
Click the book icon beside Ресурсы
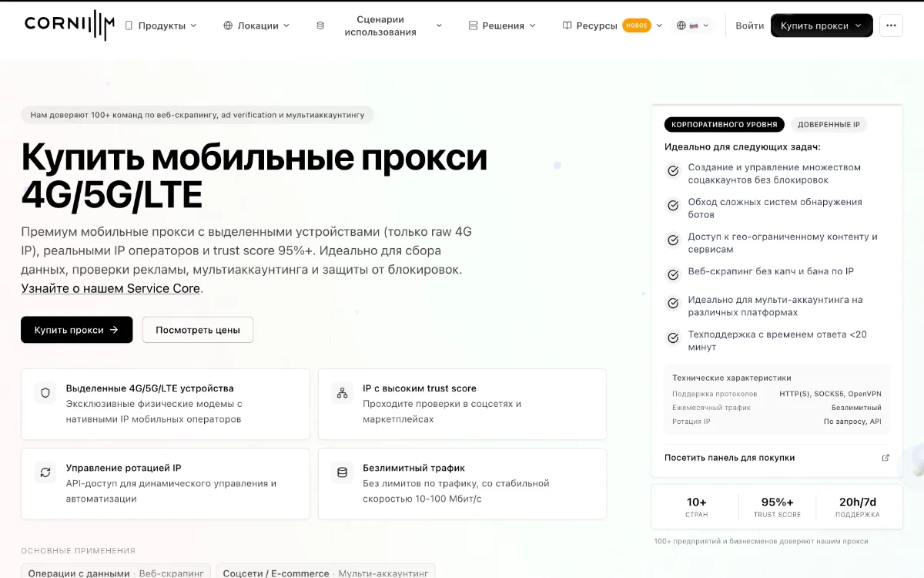coord(567,25)
